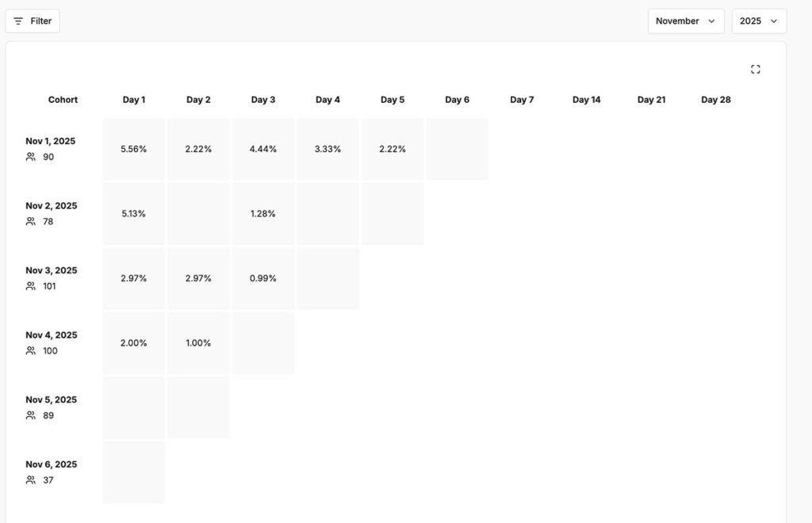The width and height of the screenshot is (812, 523).
Task: Select the 3.33% Day 4 cell
Action: (x=327, y=149)
